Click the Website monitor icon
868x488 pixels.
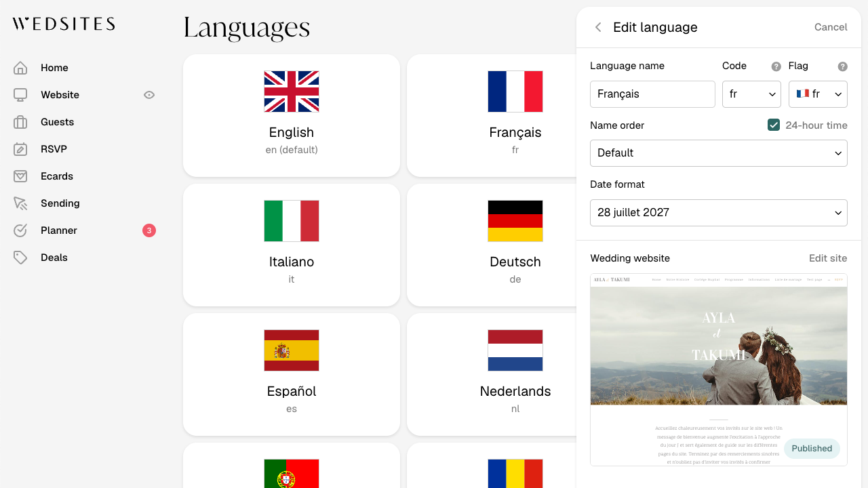pyautogui.click(x=20, y=95)
